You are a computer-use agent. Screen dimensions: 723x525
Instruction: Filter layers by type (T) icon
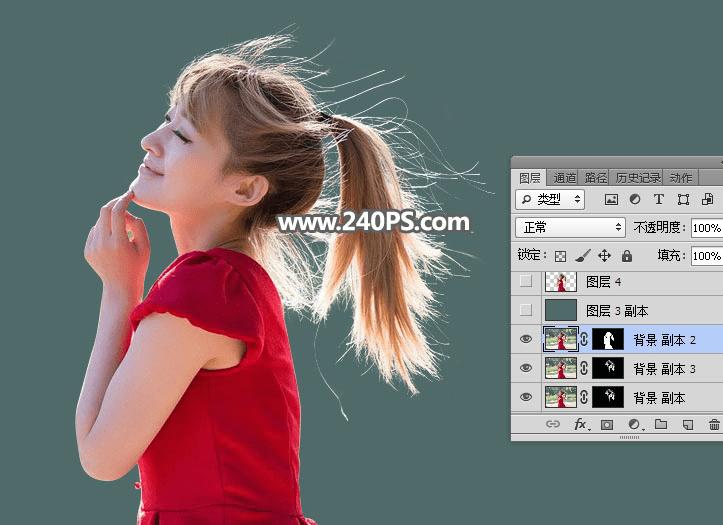(658, 200)
